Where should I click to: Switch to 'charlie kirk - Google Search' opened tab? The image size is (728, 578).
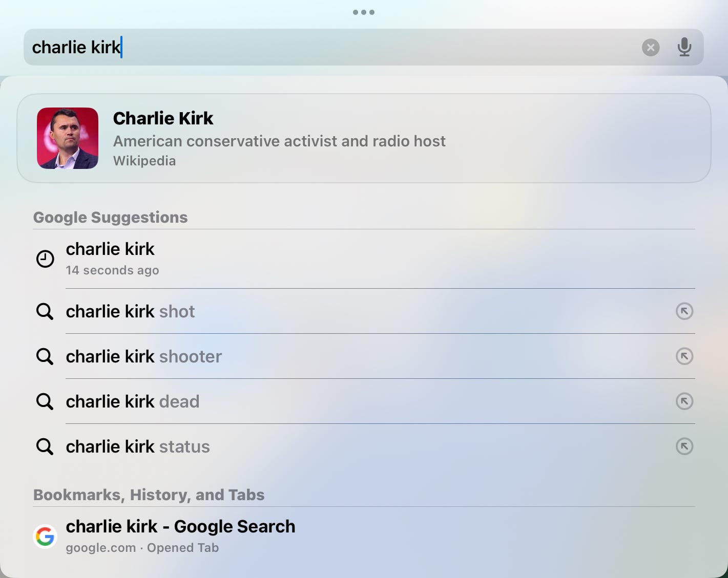coord(364,536)
